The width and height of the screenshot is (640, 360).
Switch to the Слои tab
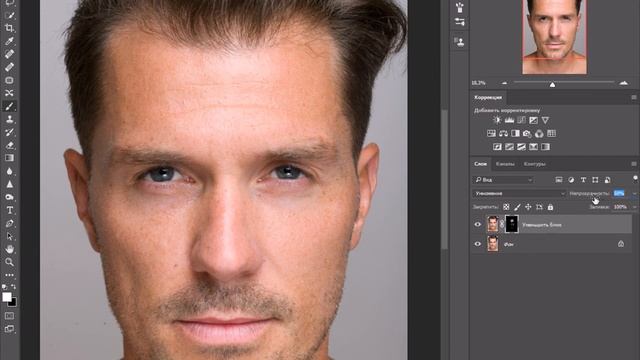tap(480, 164)
